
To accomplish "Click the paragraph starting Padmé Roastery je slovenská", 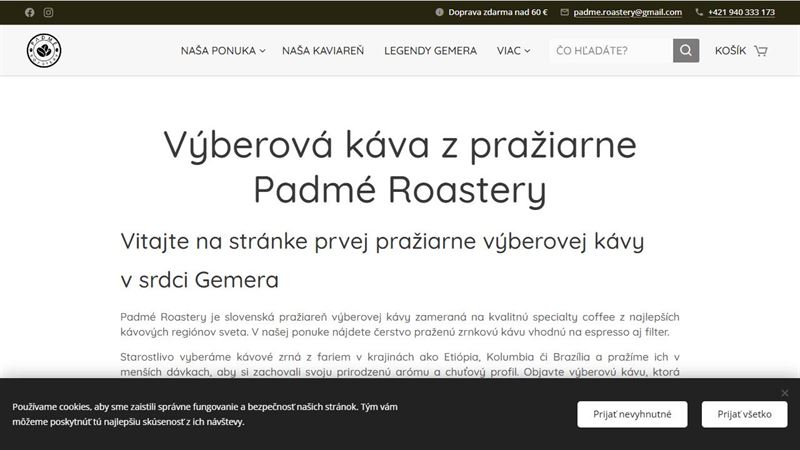I will pyautogui.click(x=400, y=324).
